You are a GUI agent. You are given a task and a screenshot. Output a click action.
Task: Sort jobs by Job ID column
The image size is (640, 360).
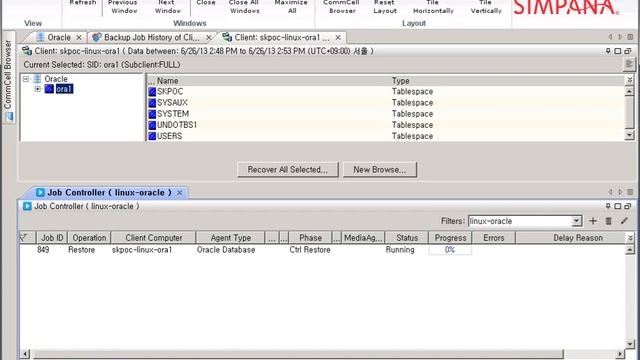pyautogui.click(x=52, y=238)
